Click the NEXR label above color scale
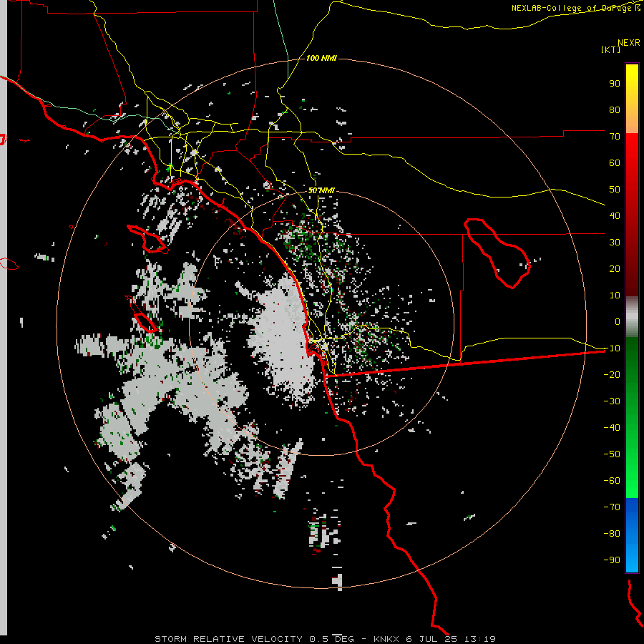This screenshot has width=644, height=644. coord(629,43)
